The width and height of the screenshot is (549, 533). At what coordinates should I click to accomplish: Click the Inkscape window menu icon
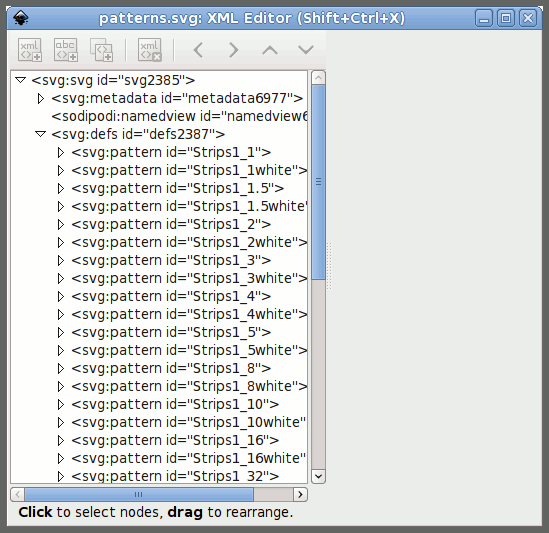coord(21,18)
